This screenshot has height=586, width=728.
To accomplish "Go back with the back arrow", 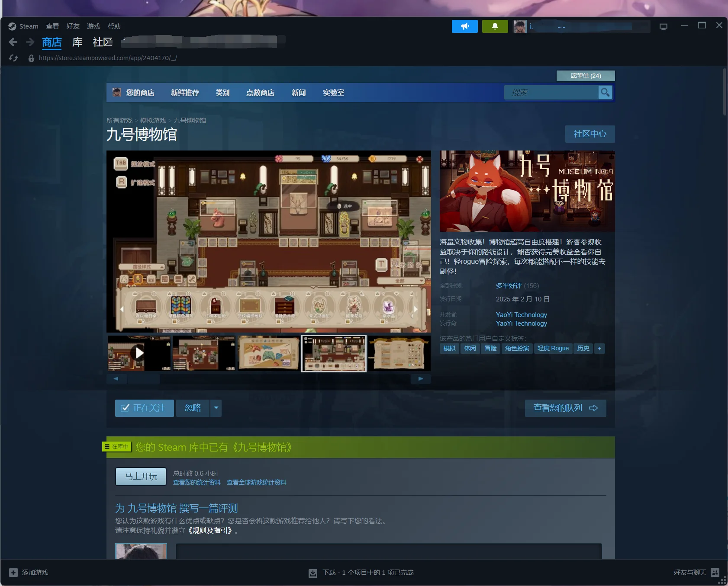I will [x=13, y=42].
